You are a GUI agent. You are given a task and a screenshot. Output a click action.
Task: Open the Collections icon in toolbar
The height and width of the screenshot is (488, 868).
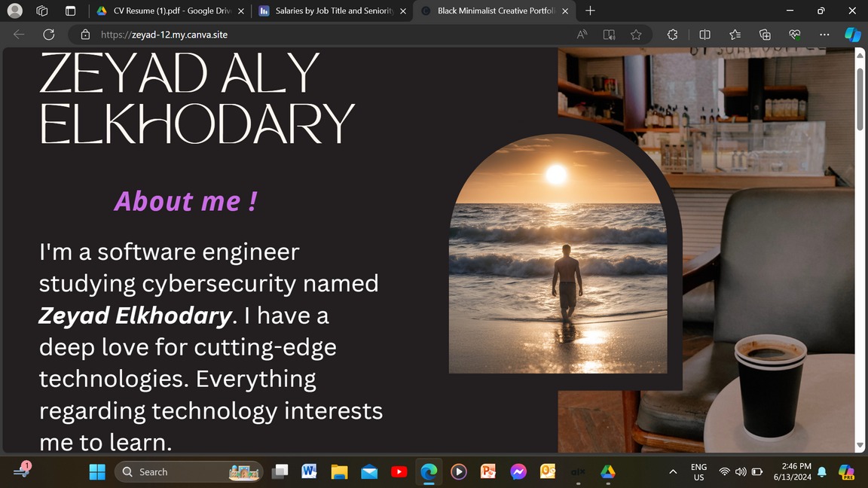(765, 35)
